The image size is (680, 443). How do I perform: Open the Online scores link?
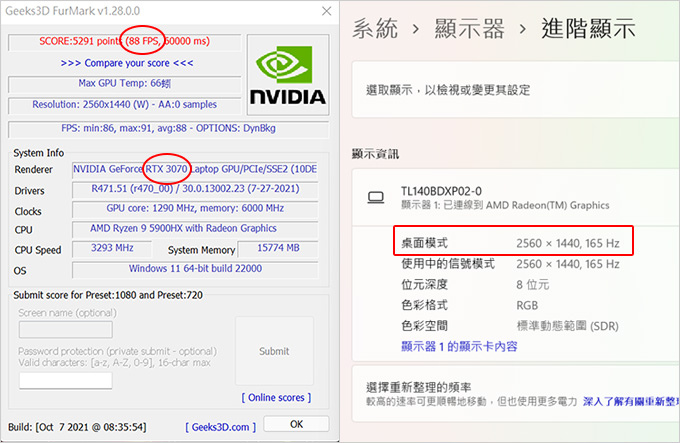coord(276,397)
